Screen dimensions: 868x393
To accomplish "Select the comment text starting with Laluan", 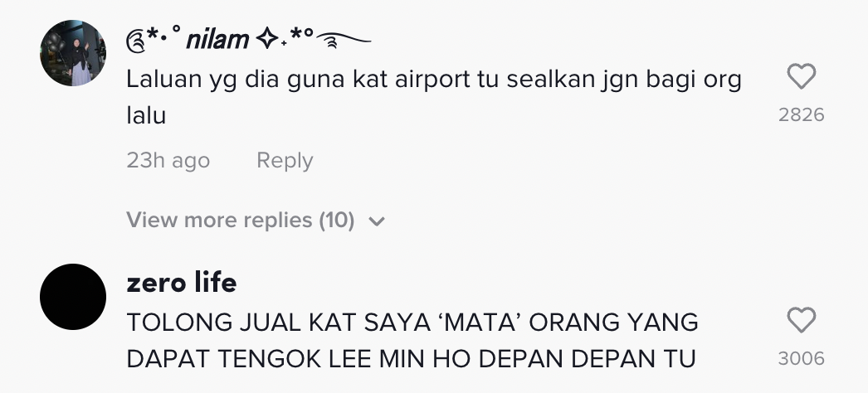I will (434, 98).
